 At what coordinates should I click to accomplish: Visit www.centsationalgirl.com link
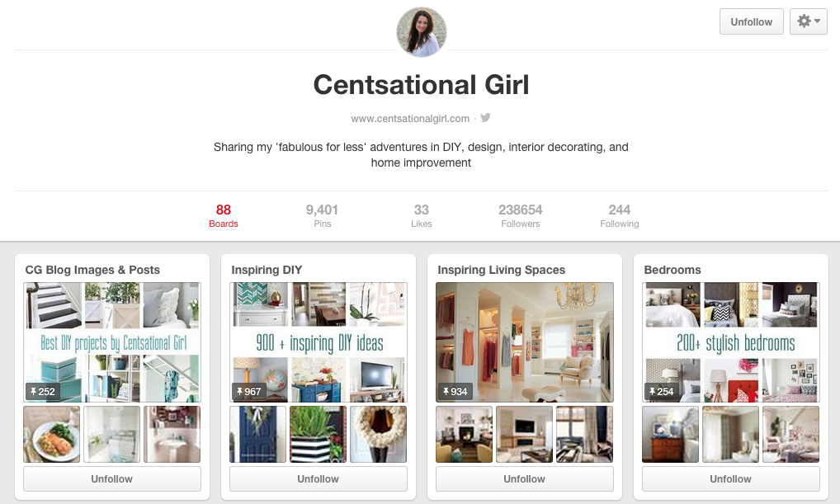point(410,118)
